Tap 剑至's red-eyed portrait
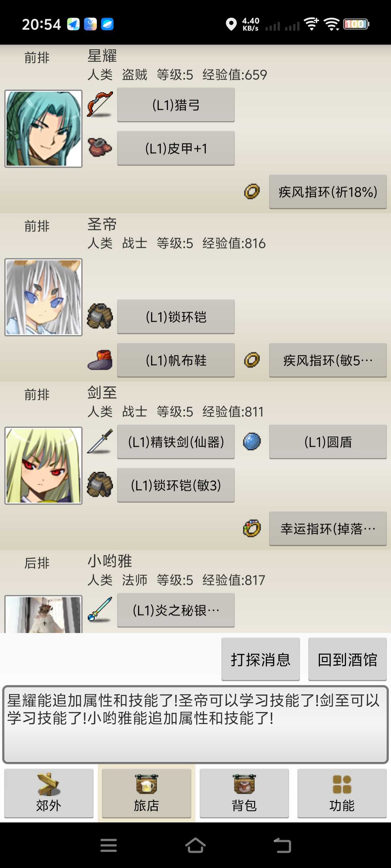 [x=43, y=465]
